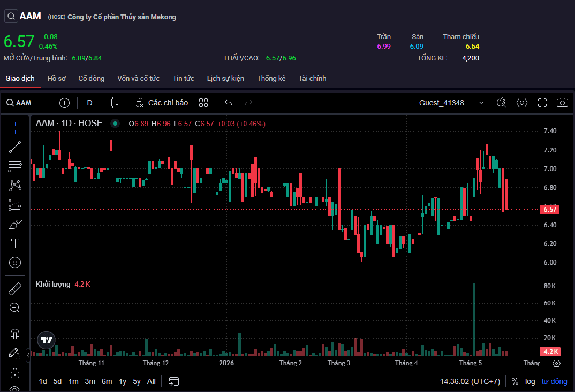Open the Tin tức tab
This screenshot has width=575, height=392.
(183, 79)
